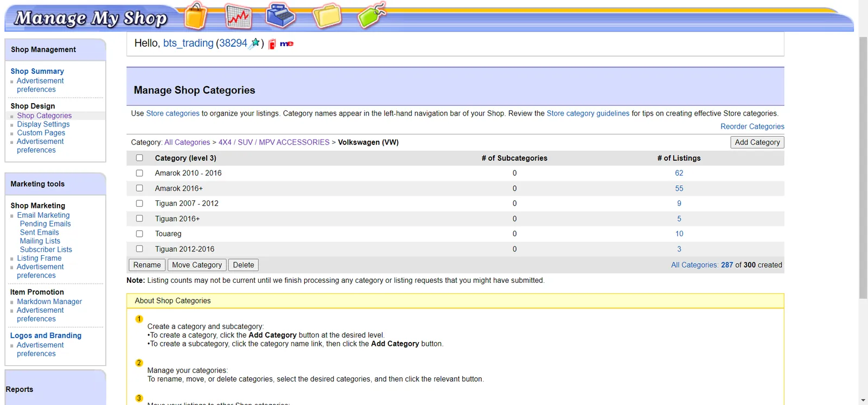Viewport: 868px width, 405px height.
Task: Go to 4X4 / SUV / MPV ACCESSORIES breadcrumb
Action: 274,142
